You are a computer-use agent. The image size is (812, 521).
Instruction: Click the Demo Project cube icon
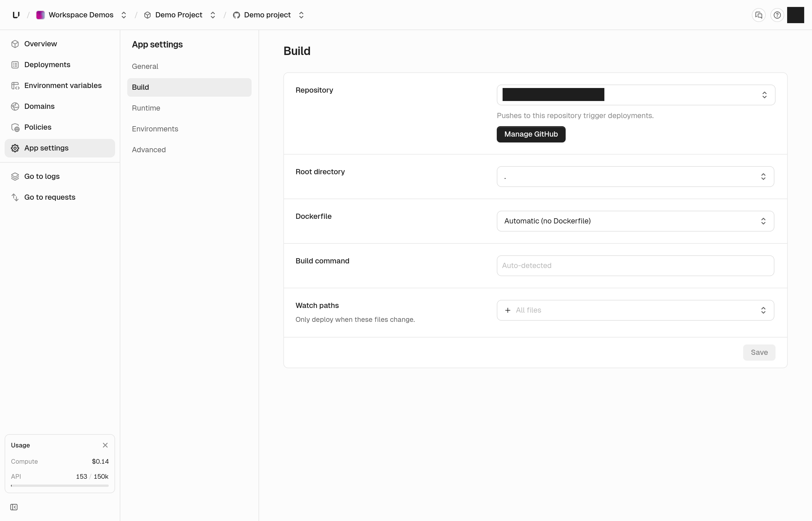147,15
